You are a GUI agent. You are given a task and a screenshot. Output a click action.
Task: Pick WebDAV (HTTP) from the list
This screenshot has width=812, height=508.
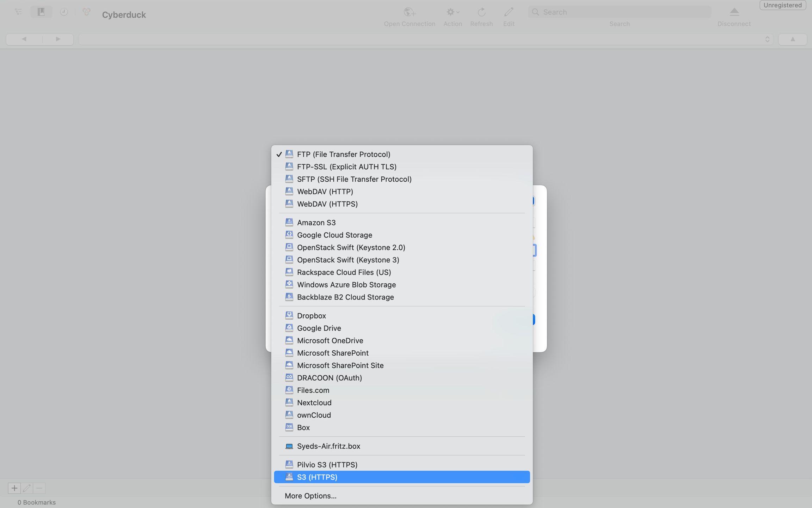click(402, 192)
